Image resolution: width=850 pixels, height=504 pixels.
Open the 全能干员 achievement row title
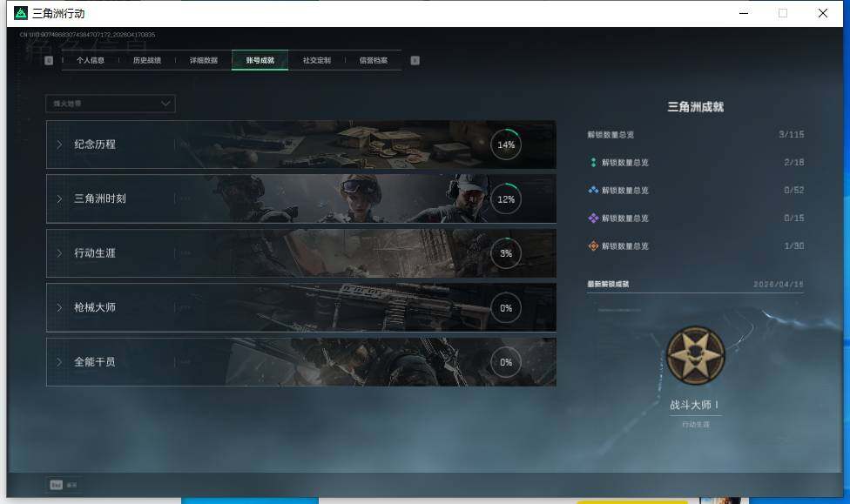(x=95, y=361)
